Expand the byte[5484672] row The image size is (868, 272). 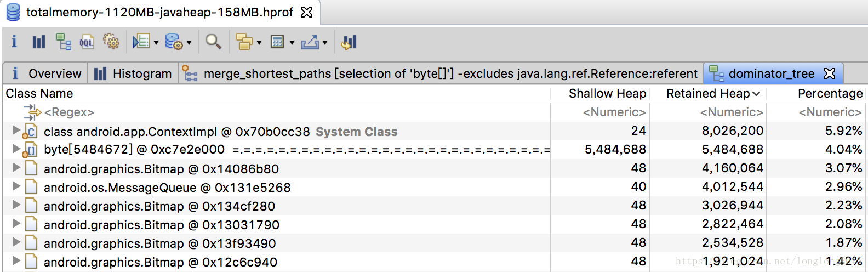tap(16, 149)
